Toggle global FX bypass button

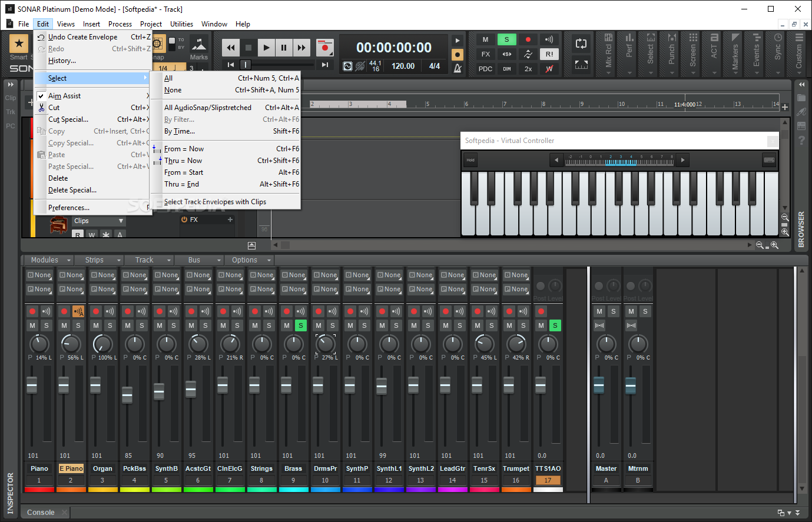(x=485, y=54)
